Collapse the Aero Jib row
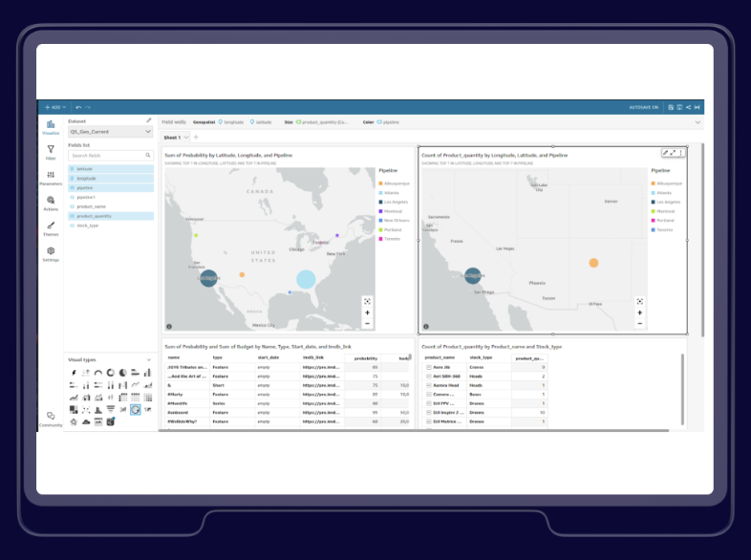This screenshot has height=560, width=751. click(x=429, y=367)
